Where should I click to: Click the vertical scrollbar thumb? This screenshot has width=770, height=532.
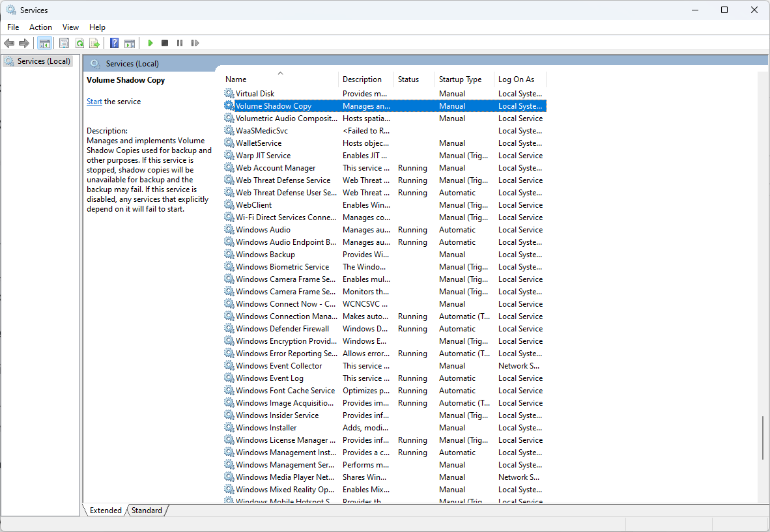point(764,438)
